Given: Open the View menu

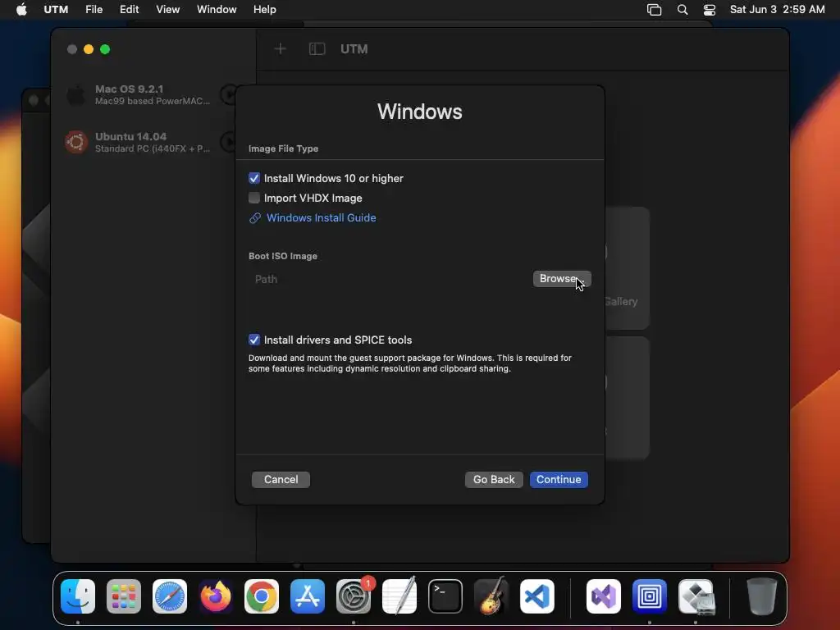Looking at the screenshot, I should coord(167,10).
